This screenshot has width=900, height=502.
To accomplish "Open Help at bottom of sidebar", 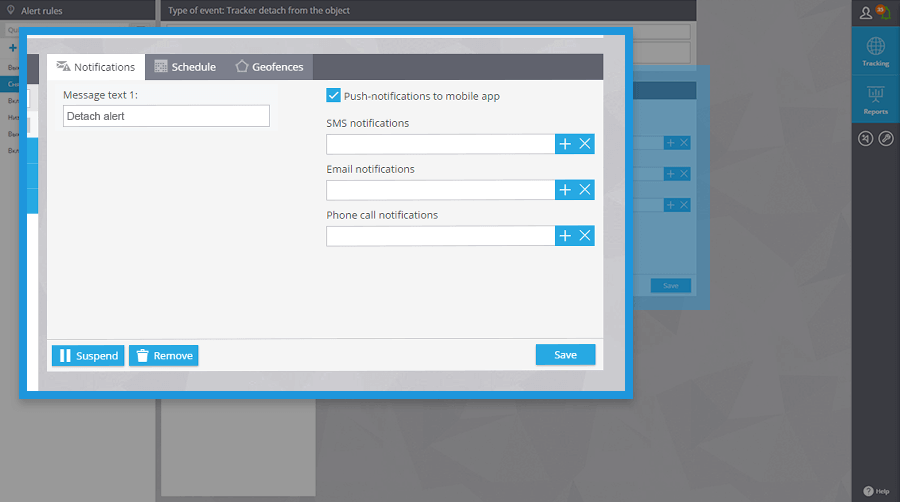I will click(x=876, y=491).
